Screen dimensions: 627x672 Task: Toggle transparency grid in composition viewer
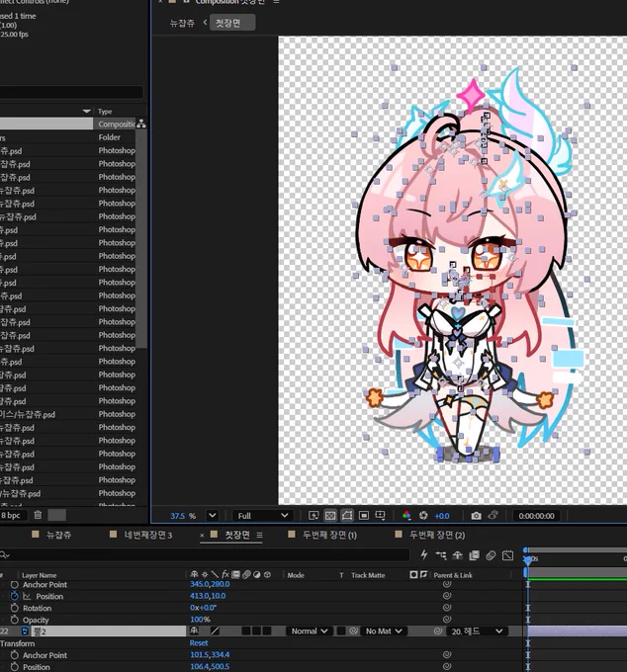330,516
